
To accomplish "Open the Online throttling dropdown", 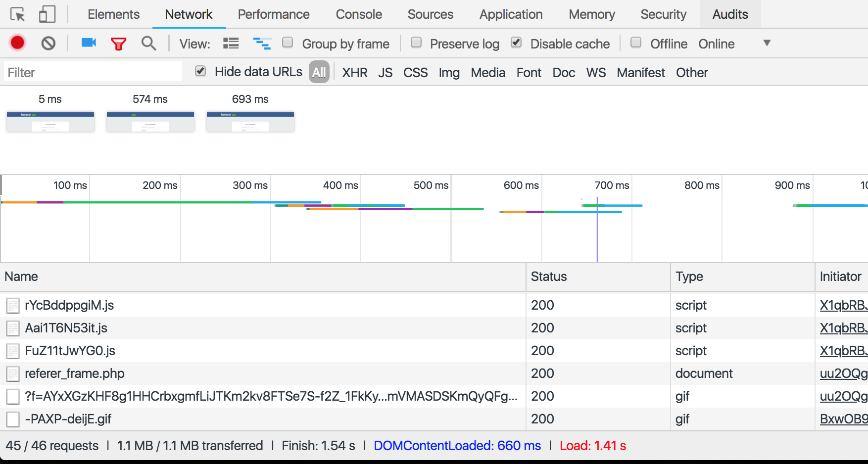I will [716, 44].
